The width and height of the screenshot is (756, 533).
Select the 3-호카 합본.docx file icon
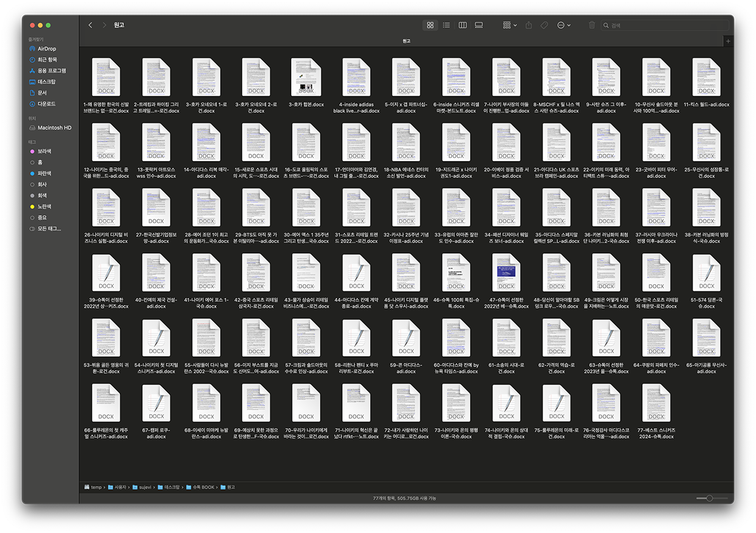click(x=306, y=77)
